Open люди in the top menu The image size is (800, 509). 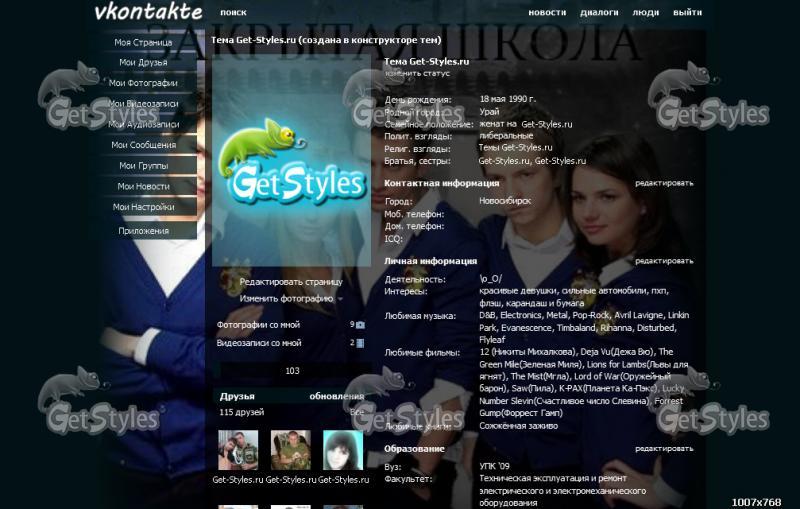click(645, 12)
